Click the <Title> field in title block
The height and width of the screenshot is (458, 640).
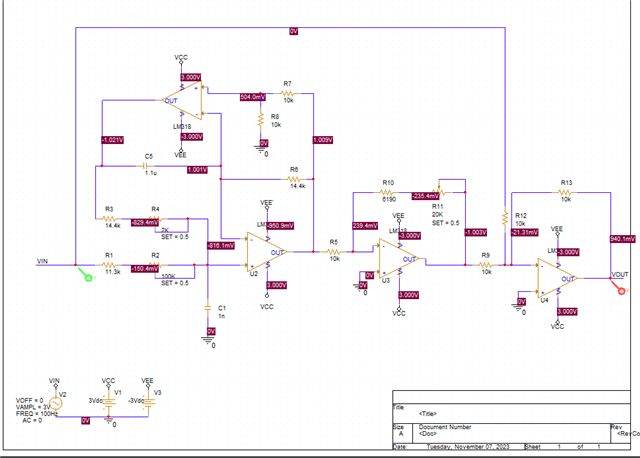pyautogui.click(x=428, y=414)
